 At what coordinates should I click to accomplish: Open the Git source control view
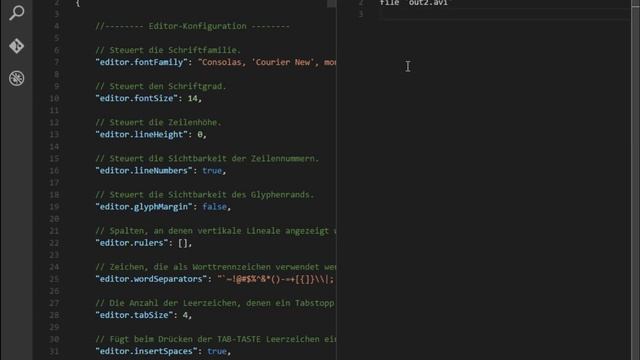coord(16,46)
